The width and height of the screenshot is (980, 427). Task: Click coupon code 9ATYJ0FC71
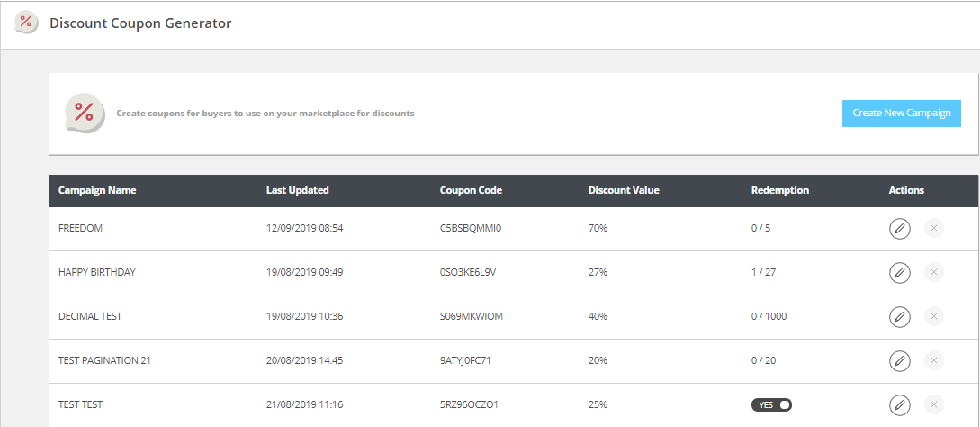point(465,360)
